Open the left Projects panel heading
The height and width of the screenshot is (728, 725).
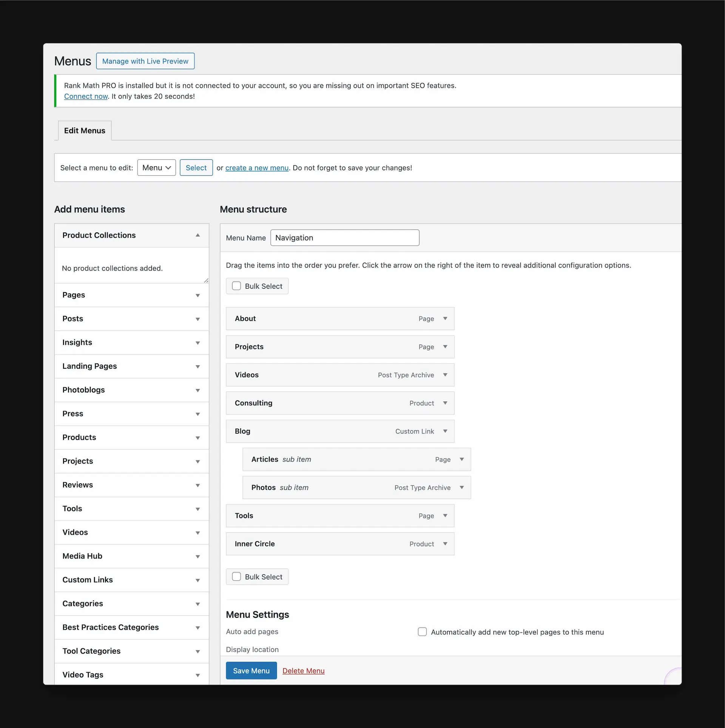point(131,461)
